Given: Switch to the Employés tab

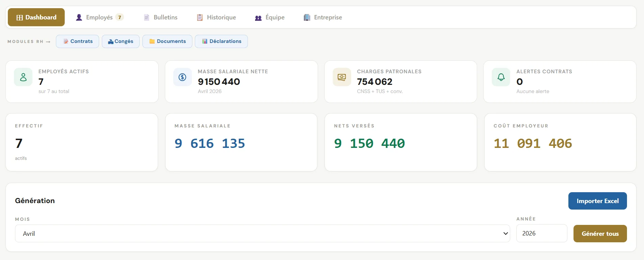Looking at the screenshot, I should point(99,17).
